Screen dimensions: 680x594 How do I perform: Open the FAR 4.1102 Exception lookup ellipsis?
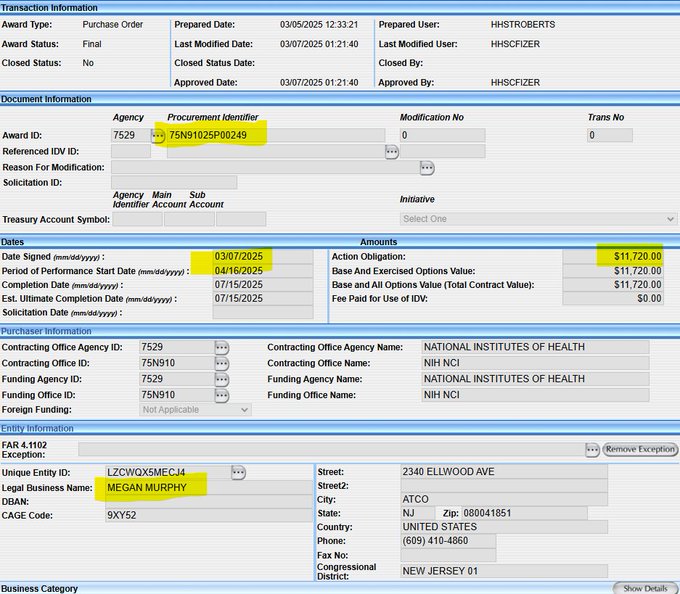(x=592, y=450)
